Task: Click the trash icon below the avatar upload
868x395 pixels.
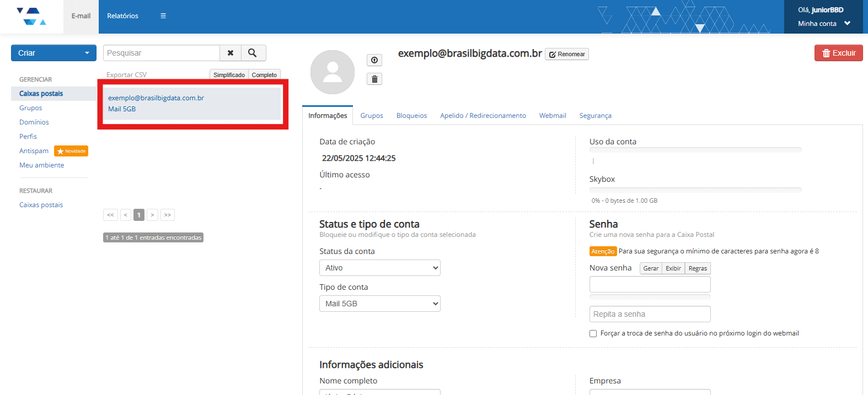Action: [374, 79]
